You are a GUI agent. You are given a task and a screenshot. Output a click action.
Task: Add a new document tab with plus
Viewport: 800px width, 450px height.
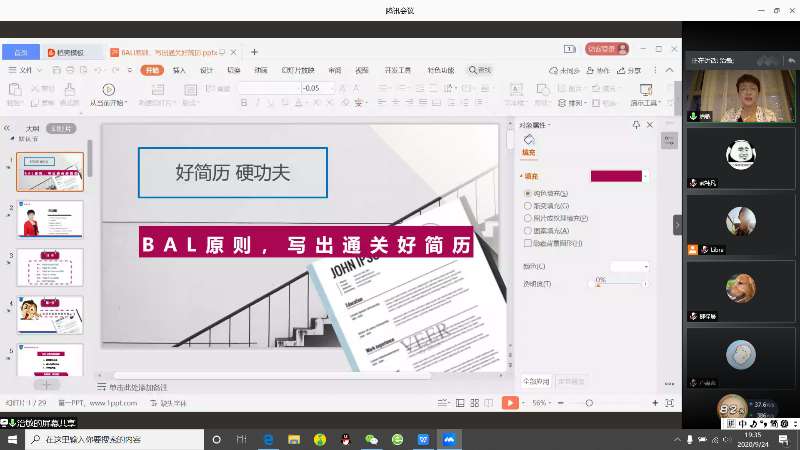coord(254,52)
